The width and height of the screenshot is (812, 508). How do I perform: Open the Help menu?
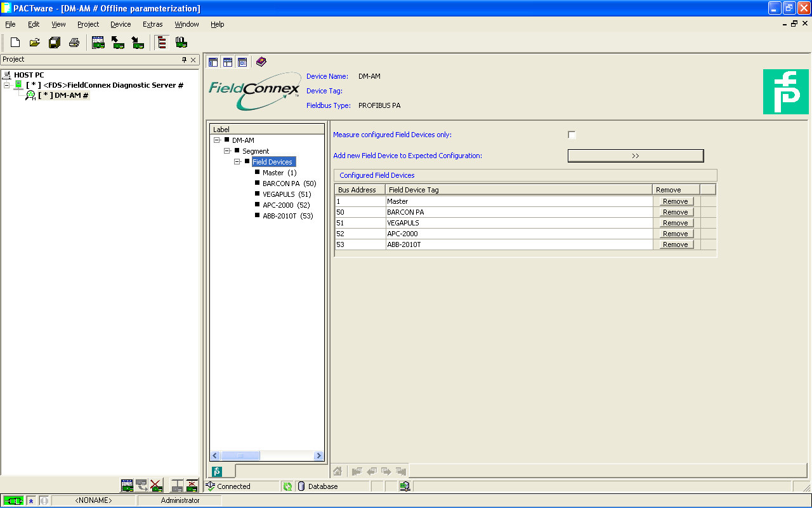coord(218,24)
